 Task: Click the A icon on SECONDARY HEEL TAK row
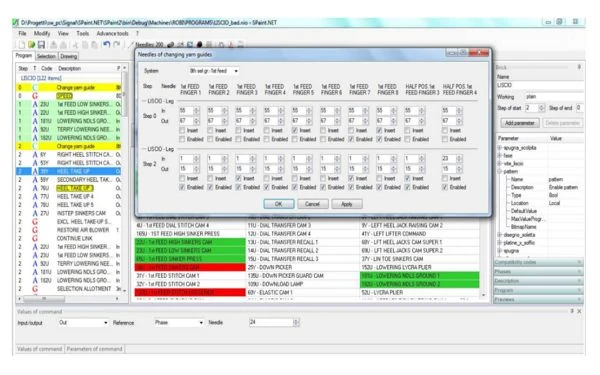tap(35, 179)
